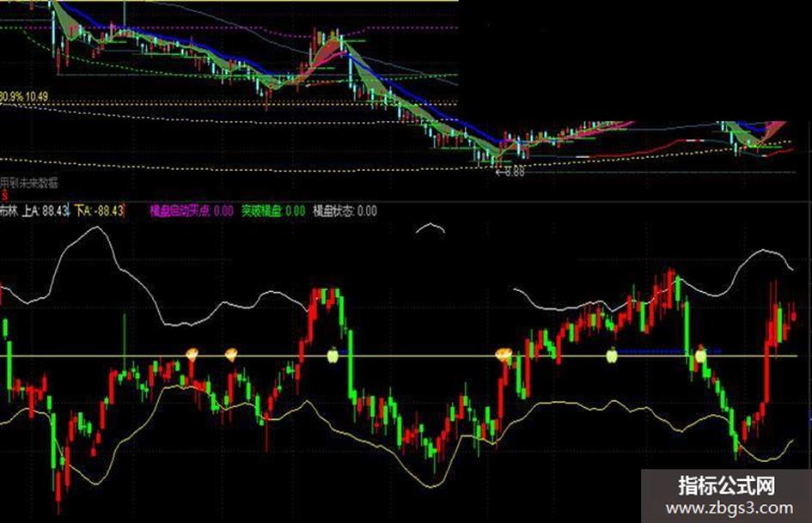812x523 pixels.
Task: Click the red S indicator mark
Action: (x=4, y=196)
